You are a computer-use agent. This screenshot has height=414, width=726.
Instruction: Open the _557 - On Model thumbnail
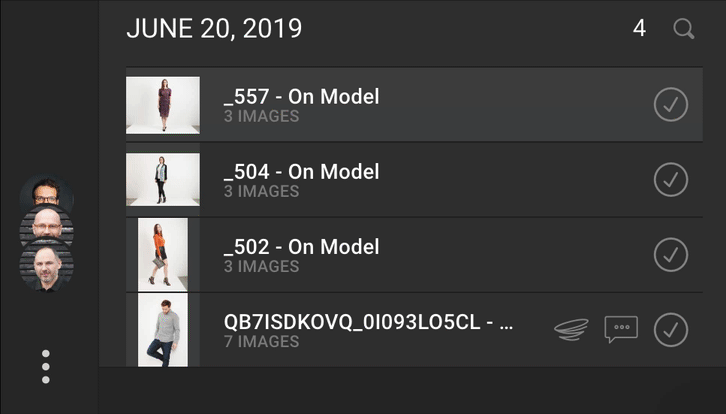(x=163, y=105)
